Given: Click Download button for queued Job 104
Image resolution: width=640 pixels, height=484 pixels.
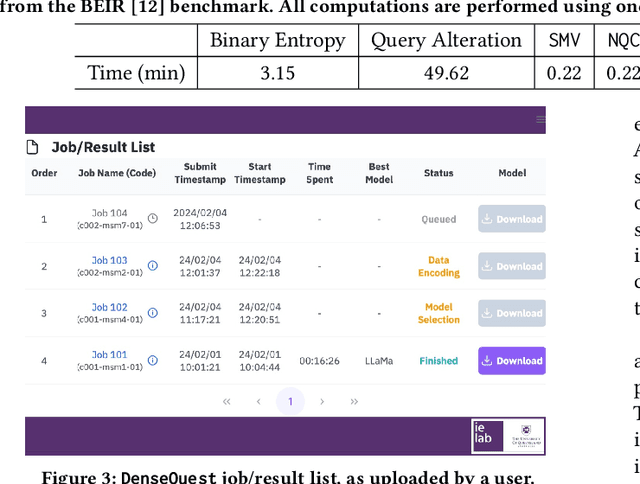Looking at the screenshot, I should [512, 219].
